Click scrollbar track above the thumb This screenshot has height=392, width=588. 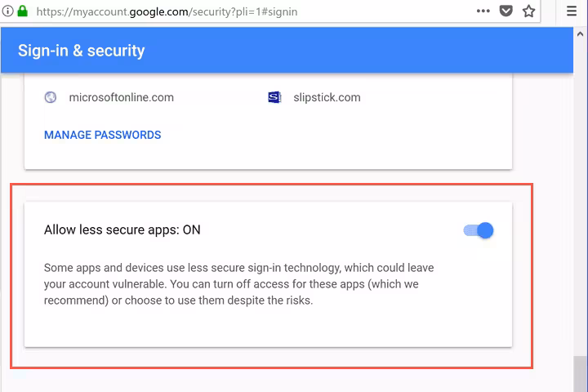coord(580,204)
